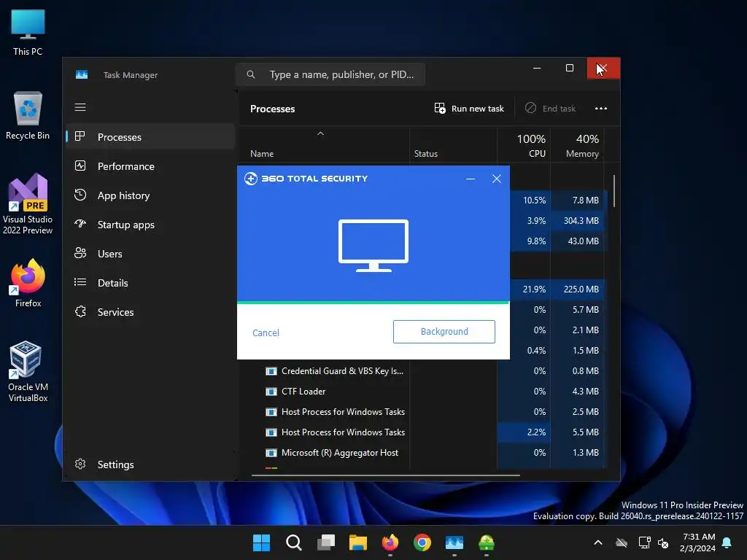Click the 360 Total Security logo icon
747x560 pixels.
[251, 179]
